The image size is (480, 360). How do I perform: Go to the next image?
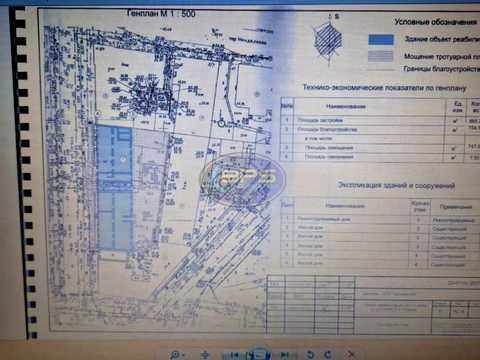284,355
